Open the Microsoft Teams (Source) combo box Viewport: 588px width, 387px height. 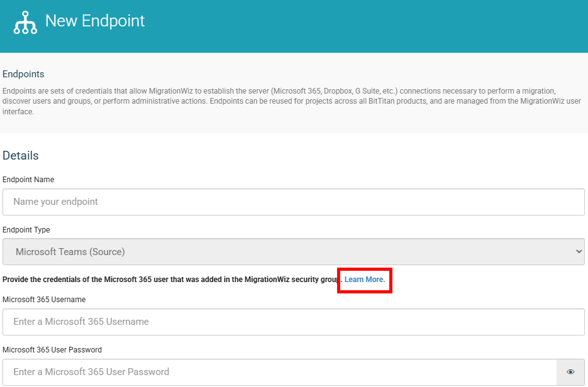tap(293, 252)
